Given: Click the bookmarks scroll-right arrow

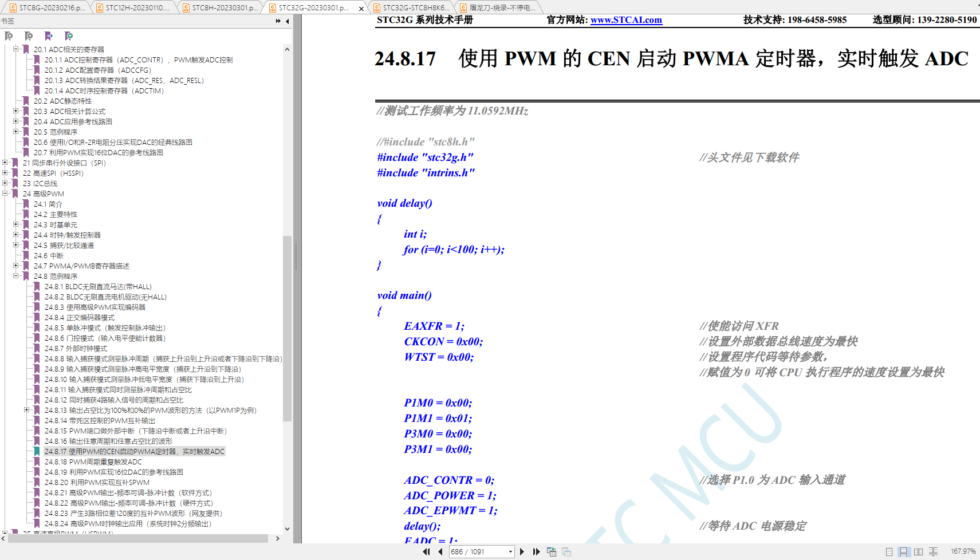Looking at the screenshot, I should click(278, 538).
